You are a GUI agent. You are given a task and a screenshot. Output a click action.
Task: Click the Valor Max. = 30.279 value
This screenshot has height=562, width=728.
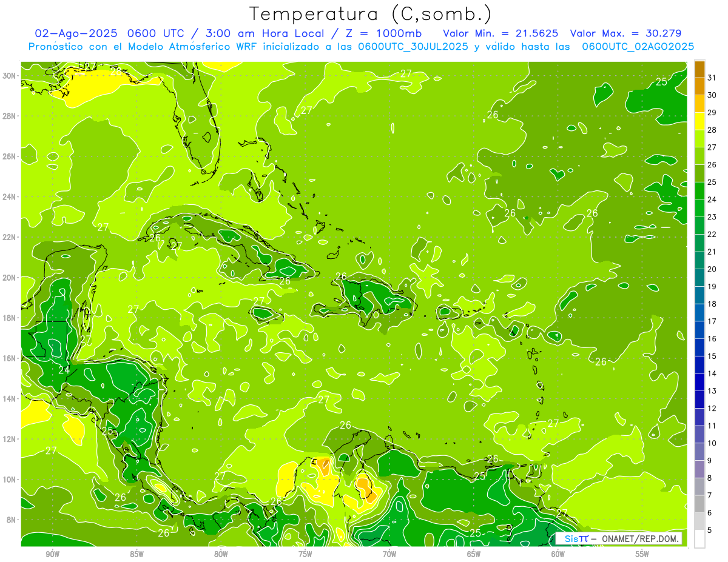[x=625, y=33]
